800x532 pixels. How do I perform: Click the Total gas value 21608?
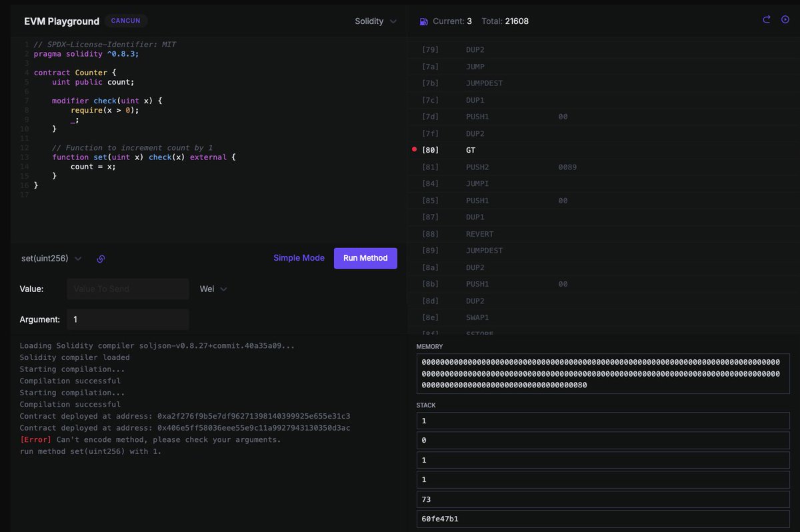point(517,21)
